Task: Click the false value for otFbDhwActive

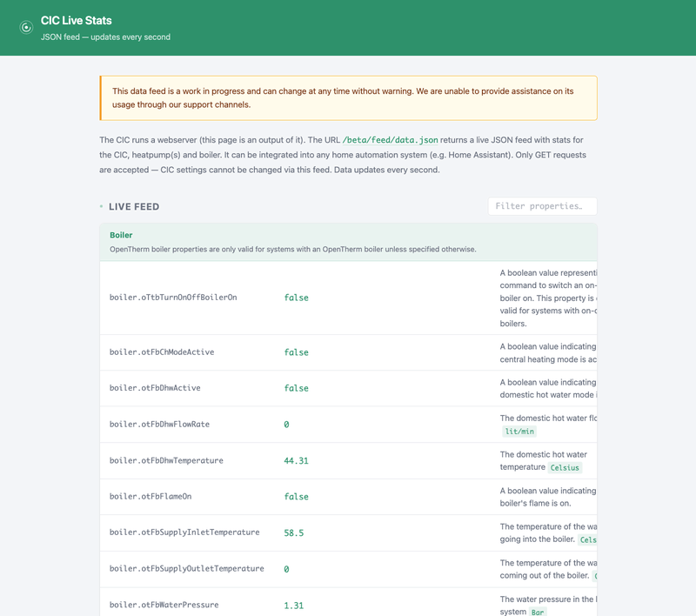Action: click(296, 388)
